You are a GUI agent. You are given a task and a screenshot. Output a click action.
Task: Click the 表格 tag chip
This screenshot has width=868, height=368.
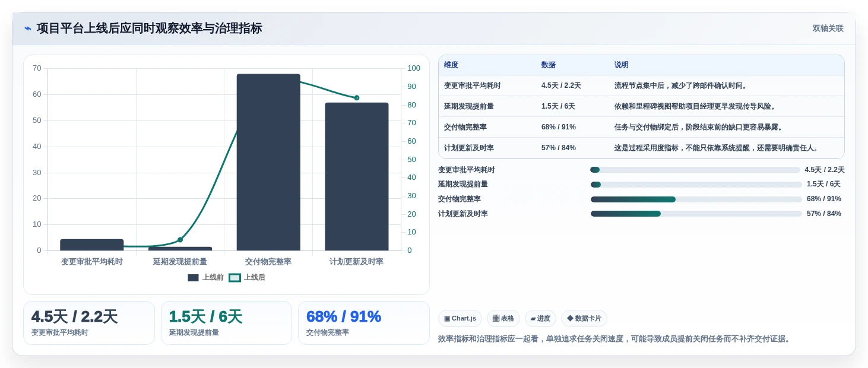coord(503,318)
